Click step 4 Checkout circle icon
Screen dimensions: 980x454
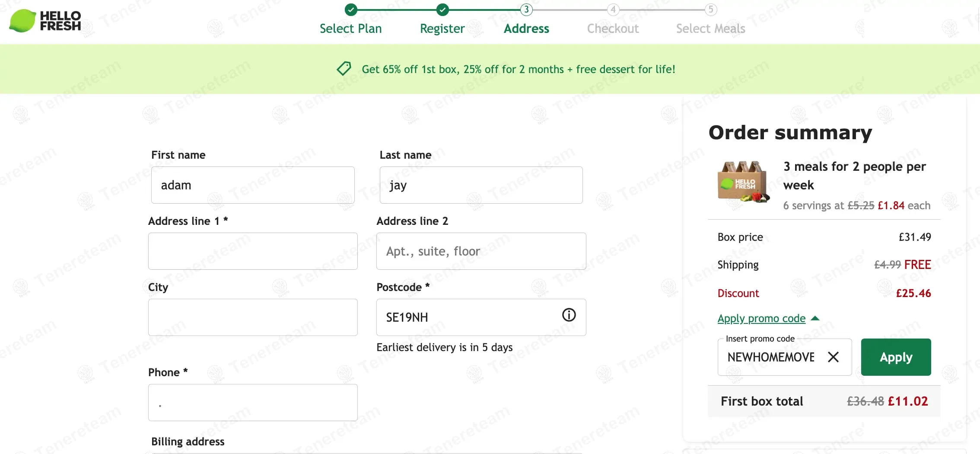tap(613, 9)
